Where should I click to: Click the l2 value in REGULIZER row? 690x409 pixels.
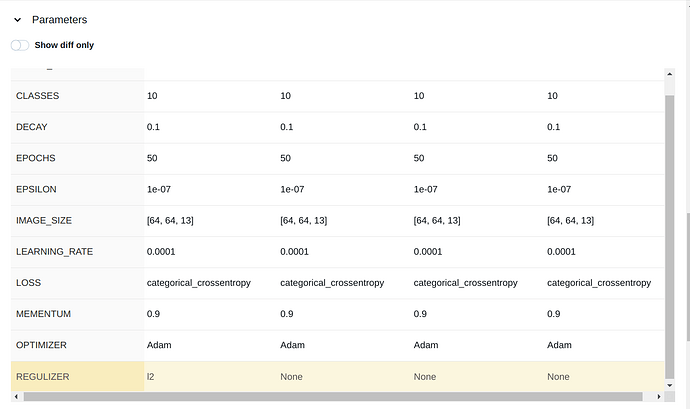[x=151, y=376]
